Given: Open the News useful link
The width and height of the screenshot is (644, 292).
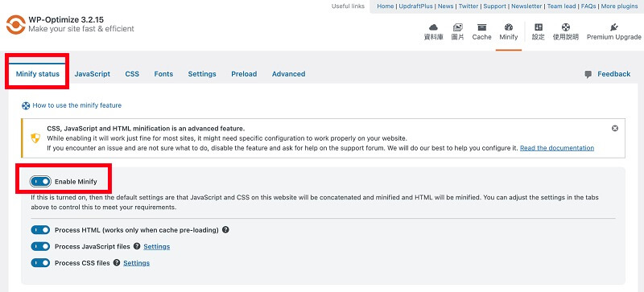Looking at the screenshot, I should 446,6.
